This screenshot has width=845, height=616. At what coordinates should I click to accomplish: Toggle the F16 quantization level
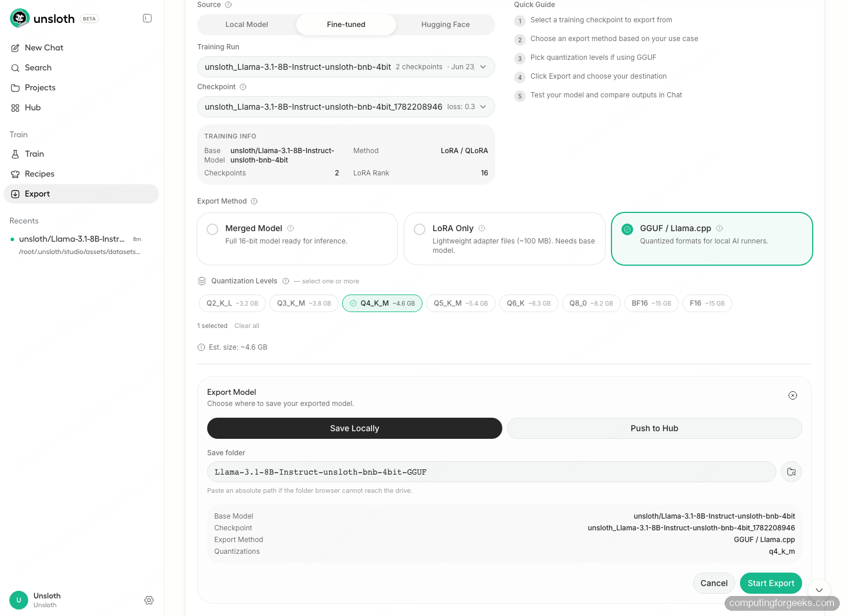click(x=707, y=303)
